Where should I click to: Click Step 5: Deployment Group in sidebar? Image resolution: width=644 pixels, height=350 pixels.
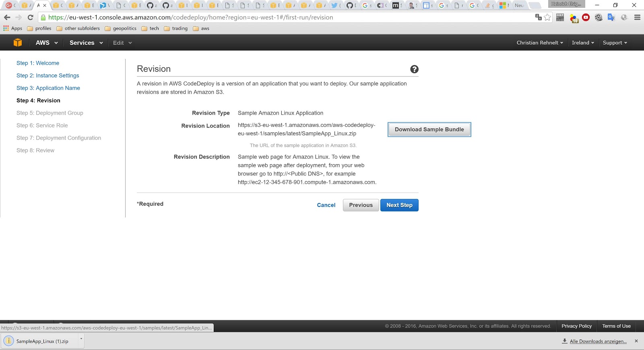click(x=50, y=113)
